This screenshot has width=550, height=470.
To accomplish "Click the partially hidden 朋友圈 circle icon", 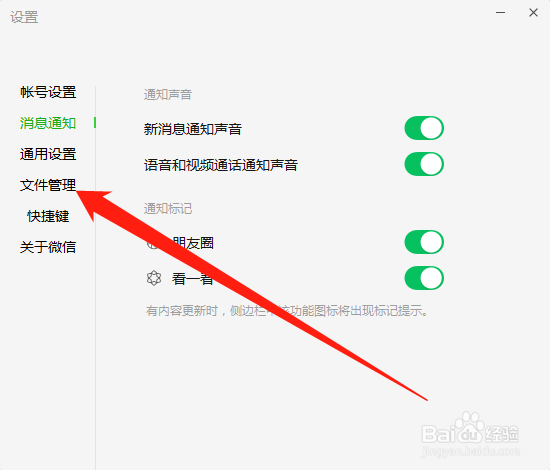I will pyautogui.click(x=152, y=243).
